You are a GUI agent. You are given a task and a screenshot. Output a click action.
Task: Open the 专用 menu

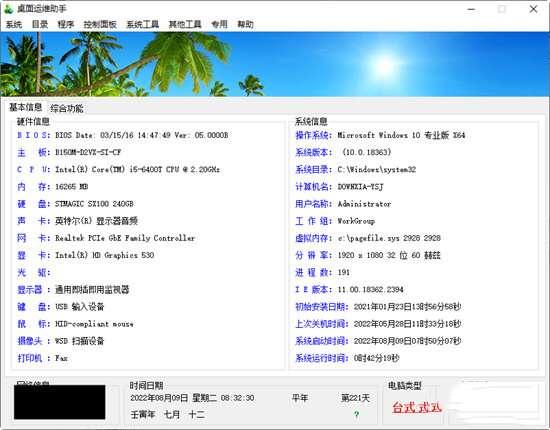pyautogui.click(x=219, y=24)
